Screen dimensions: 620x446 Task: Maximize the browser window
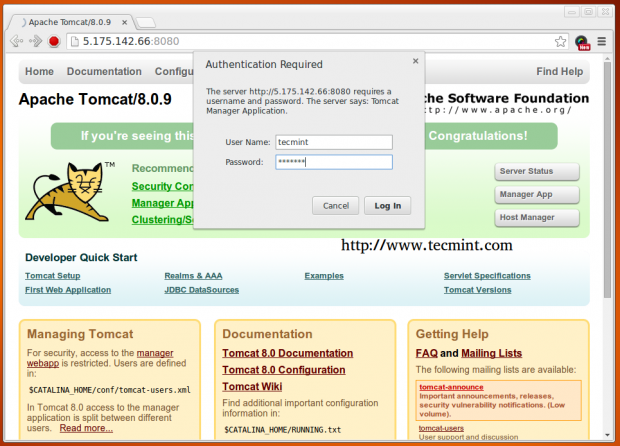588,12
